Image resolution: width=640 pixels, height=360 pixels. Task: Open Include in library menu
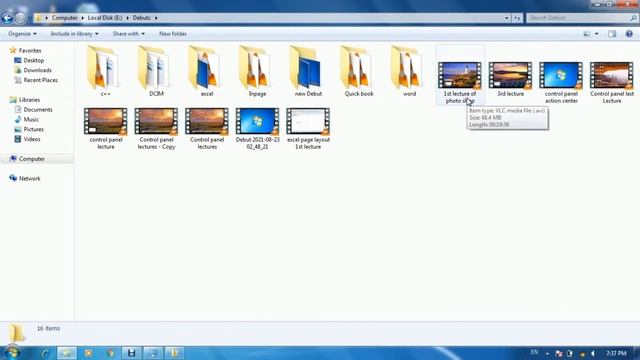[74, 34]
